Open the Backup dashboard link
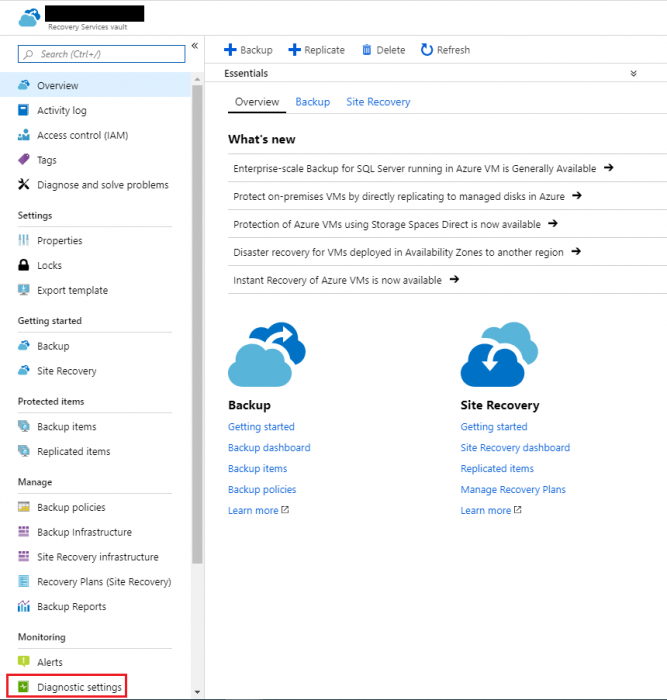Image resolution: width=667 pixels, height=700 pixels. tap(269, 447)
